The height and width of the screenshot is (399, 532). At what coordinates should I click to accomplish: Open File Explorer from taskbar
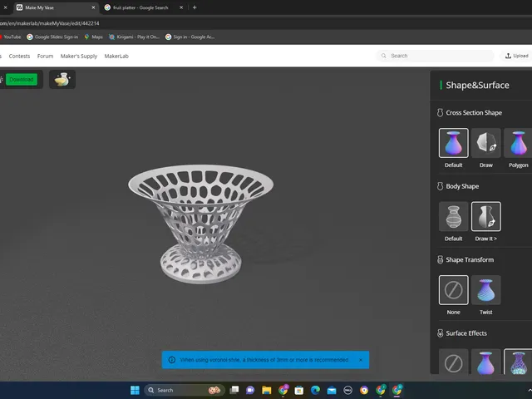pos(266,390)
